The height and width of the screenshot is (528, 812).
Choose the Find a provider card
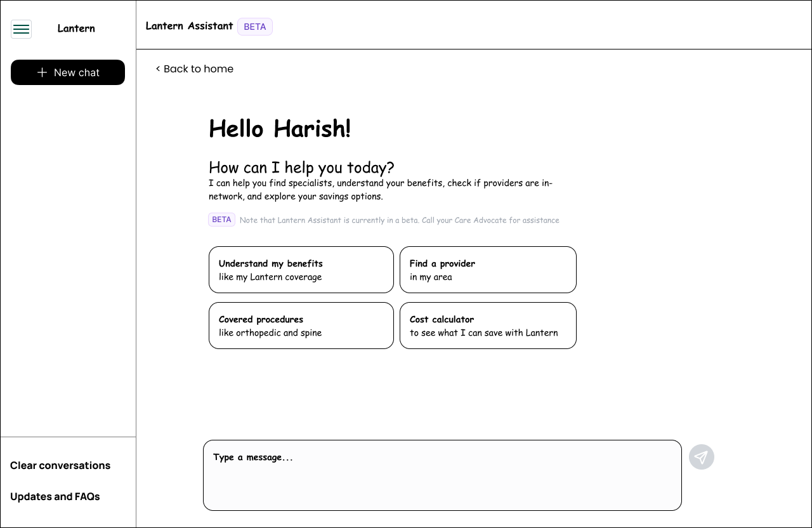click(488, 270)
